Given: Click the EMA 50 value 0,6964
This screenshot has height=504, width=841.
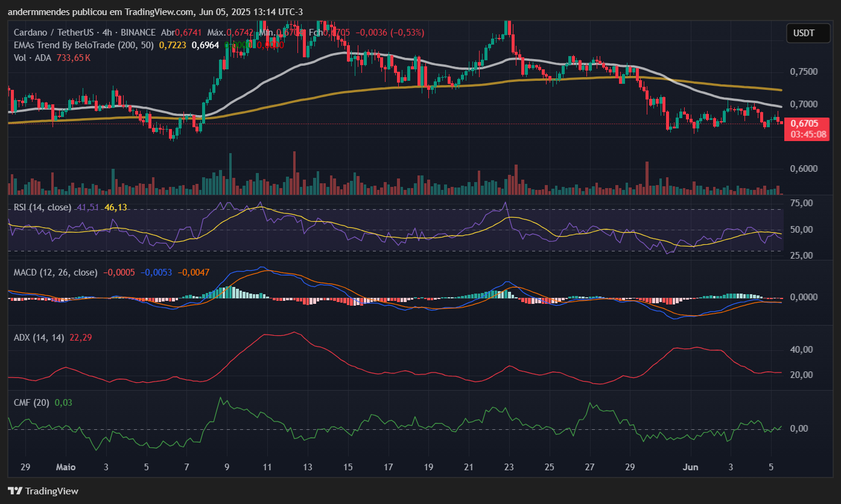Looking at the screenshot, I should [x=205, y=45].
